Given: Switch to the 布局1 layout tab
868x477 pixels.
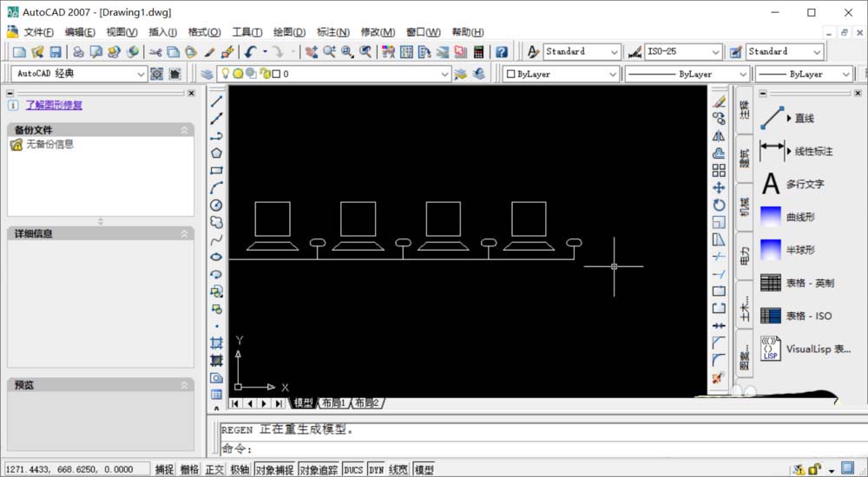Looking at the screenshot, I should click(333, 403).
